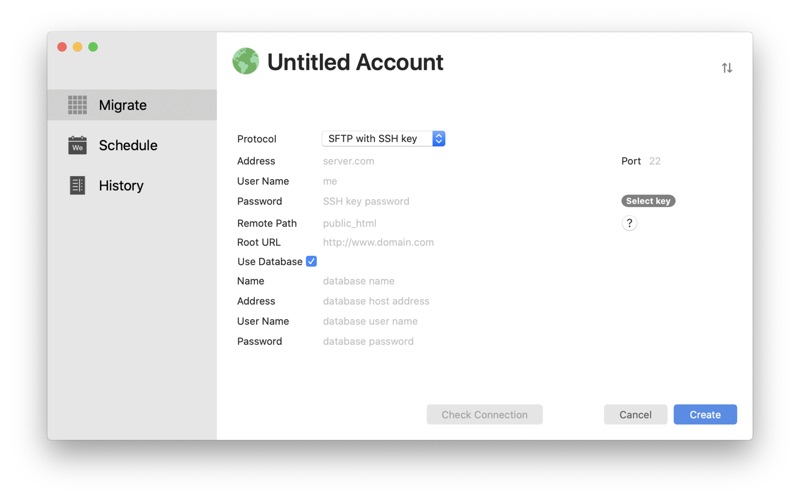
Task: Close the window with red button
Action: [x=62, y=47]
